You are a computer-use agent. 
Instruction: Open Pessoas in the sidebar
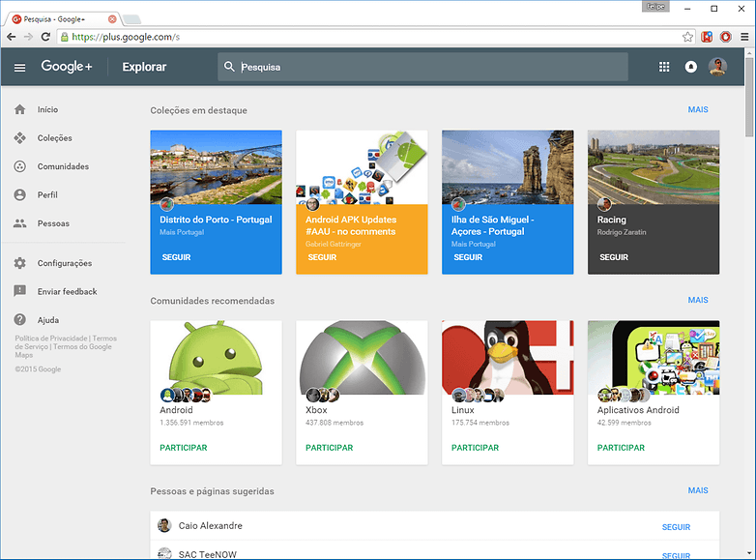click(53, 223)
